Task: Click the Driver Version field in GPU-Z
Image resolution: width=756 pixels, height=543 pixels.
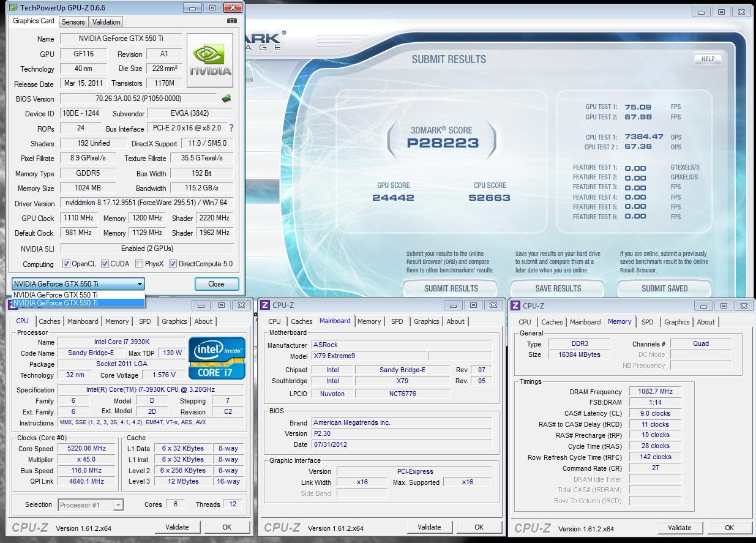Action: pos(147,203)
